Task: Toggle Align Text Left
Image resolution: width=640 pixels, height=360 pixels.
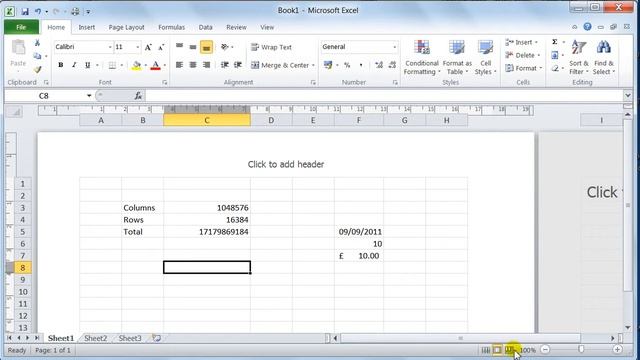Action: pos(179,65)
